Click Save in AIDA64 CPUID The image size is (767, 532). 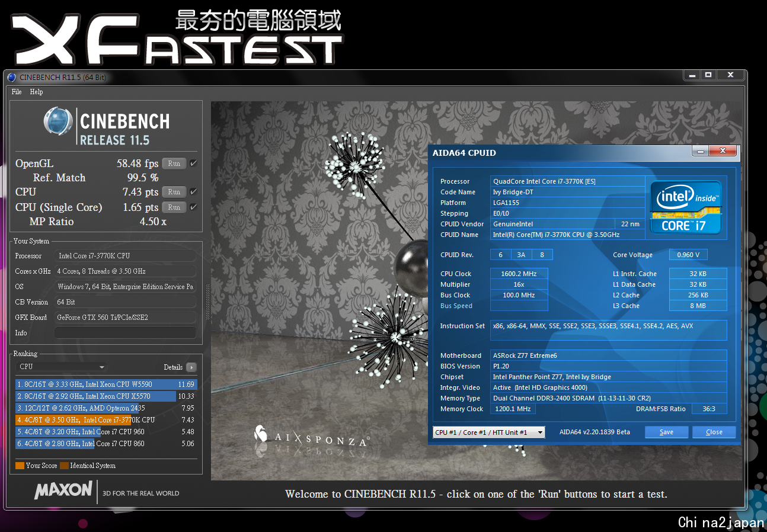point(667,432)
